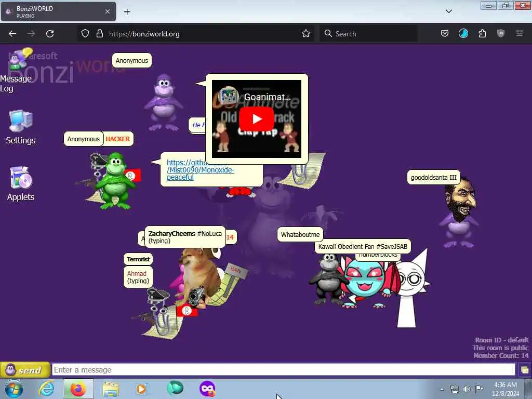
Task: Click the network tray icon
Action: (454, 389)
